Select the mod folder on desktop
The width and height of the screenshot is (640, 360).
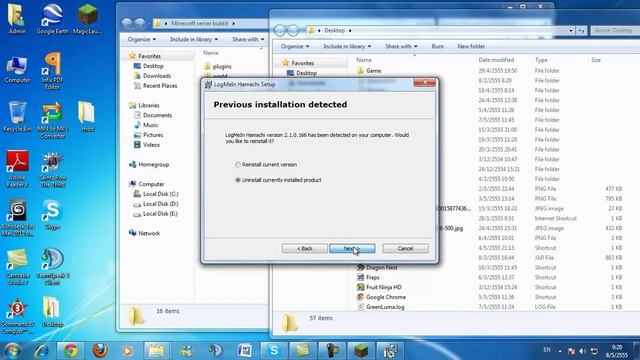pos(87,117)
